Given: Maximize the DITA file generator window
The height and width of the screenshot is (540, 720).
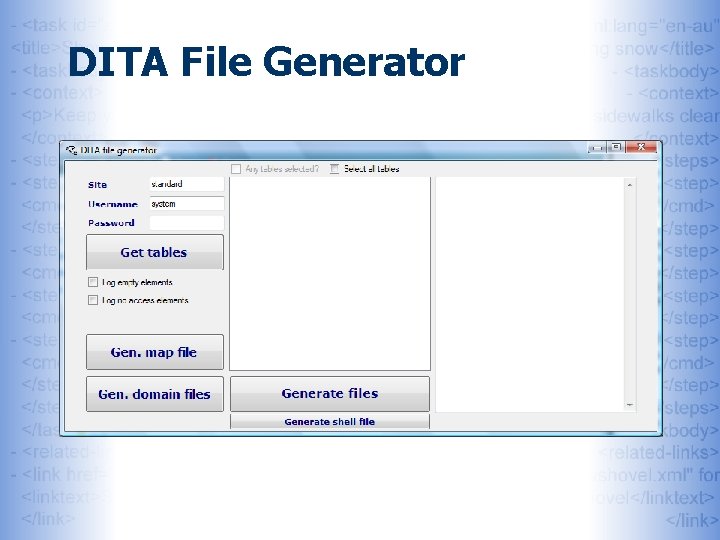Looking at the screenshot, I should [616, 147].
